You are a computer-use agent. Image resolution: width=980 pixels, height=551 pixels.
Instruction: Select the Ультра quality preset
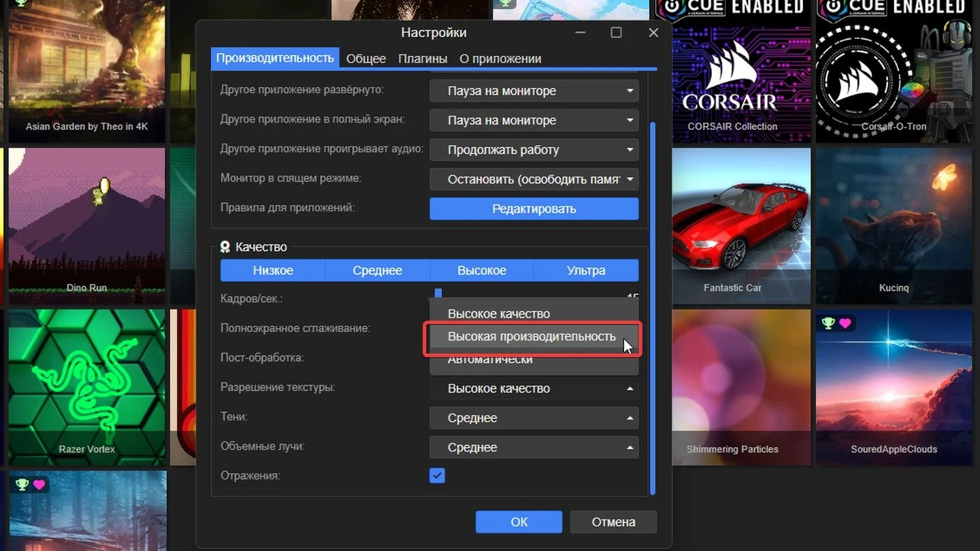point(586,270)
